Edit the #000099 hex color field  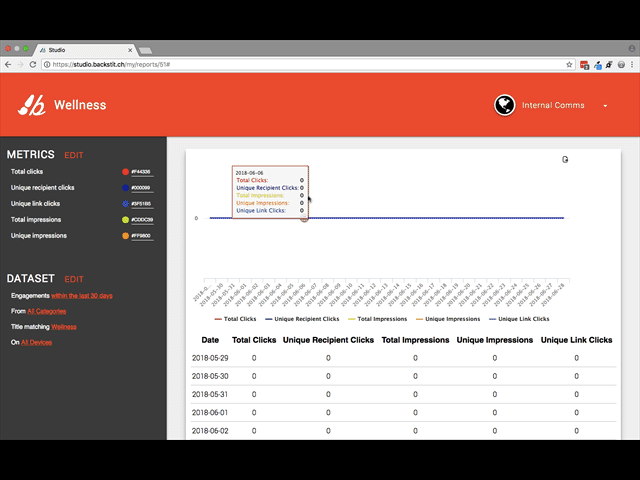(142, 188)
